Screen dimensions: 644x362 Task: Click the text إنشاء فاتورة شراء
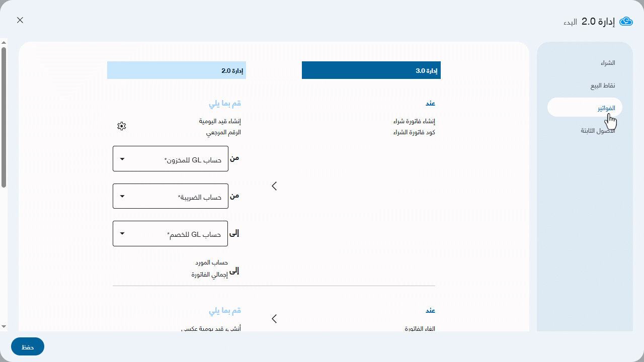click(414, 122)
